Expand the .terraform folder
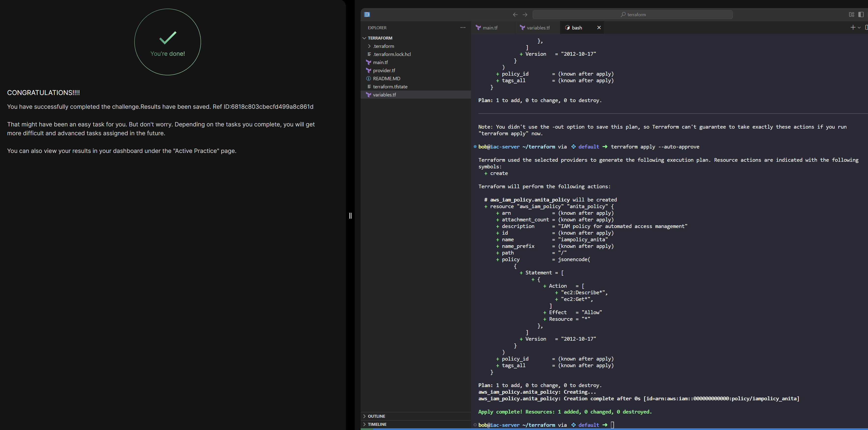Screen dimensions: 868x430 click(383, 46)
